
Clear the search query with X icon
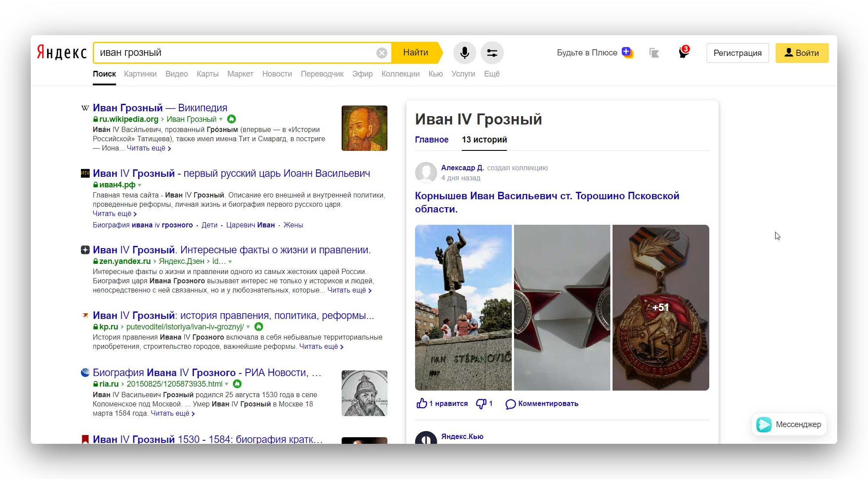pos(382,53)
